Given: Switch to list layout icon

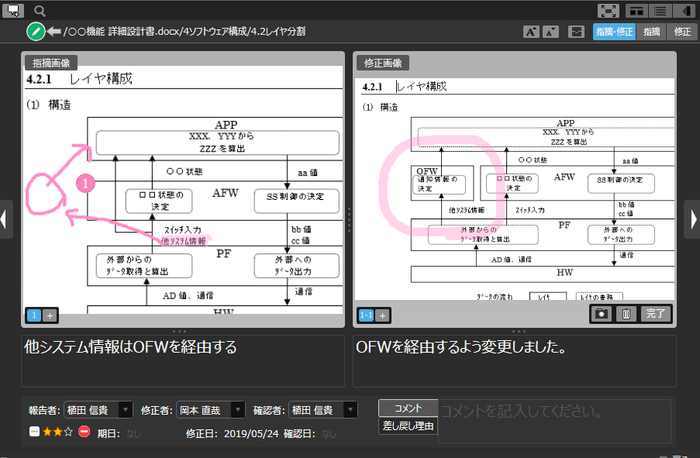Looking at the screenshot, I should (660, 11).
